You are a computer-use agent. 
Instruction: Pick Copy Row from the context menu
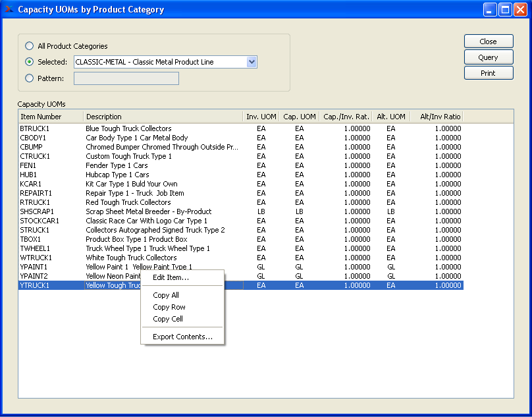coord(169,307)
